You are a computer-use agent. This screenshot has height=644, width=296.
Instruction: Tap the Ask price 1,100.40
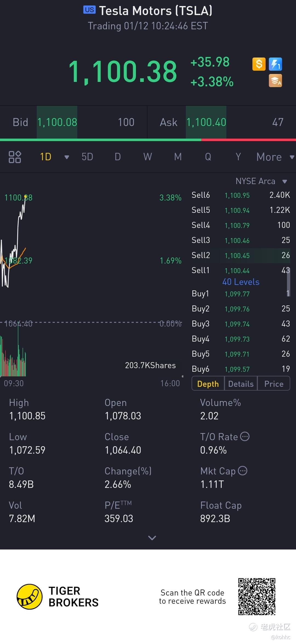206,122
